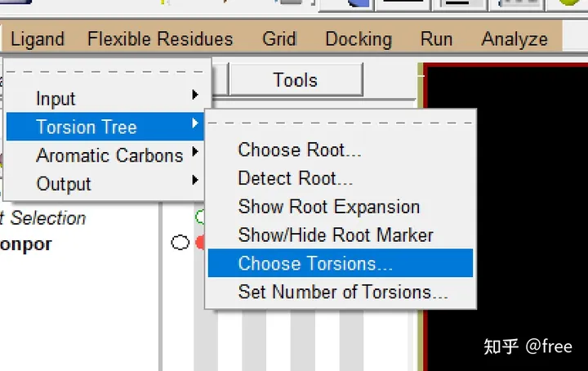
Task: Click the empty oval selection toggle
Action: (x=180, y=243)
